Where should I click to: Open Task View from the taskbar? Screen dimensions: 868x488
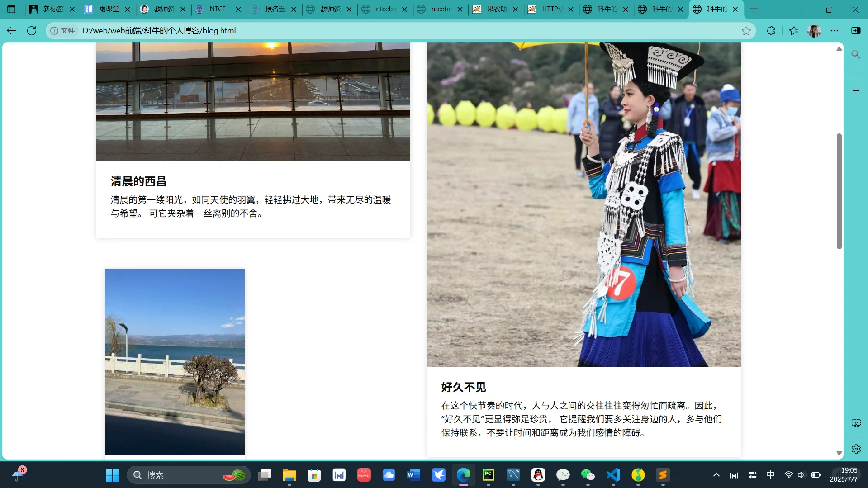click(x=265, y=475)
